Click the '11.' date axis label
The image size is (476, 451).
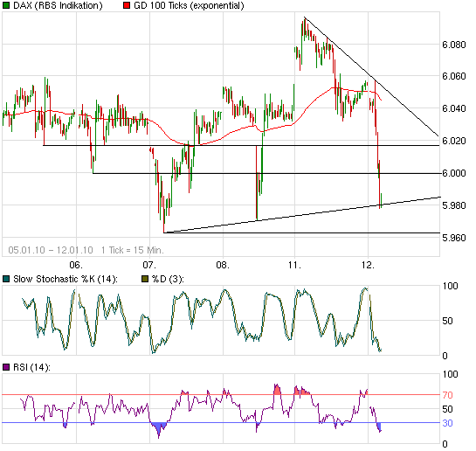(x=294, y=265)
